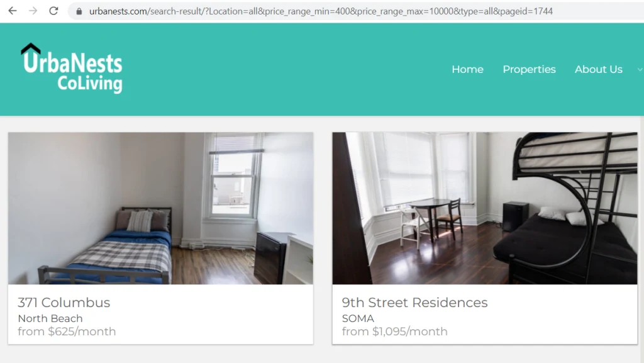
Task: Reload the page with refresh icon
Action: [53, 11]
